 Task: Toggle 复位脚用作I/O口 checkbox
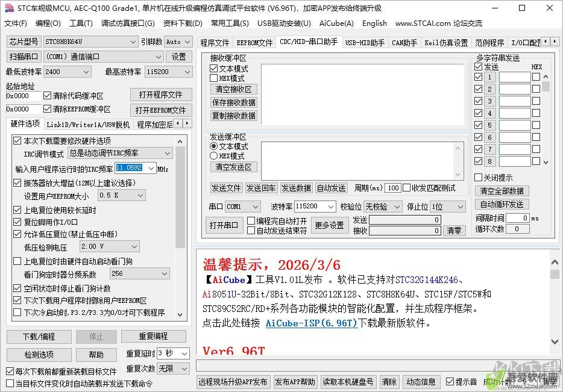17,222
